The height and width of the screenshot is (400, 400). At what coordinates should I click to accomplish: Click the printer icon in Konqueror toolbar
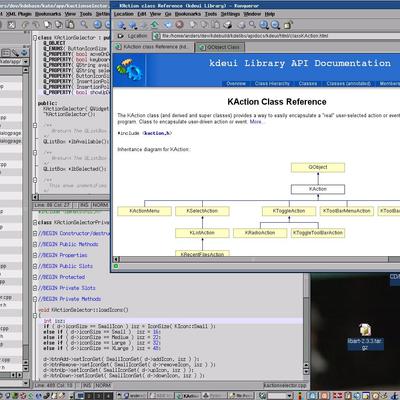(x=227, y=25)
